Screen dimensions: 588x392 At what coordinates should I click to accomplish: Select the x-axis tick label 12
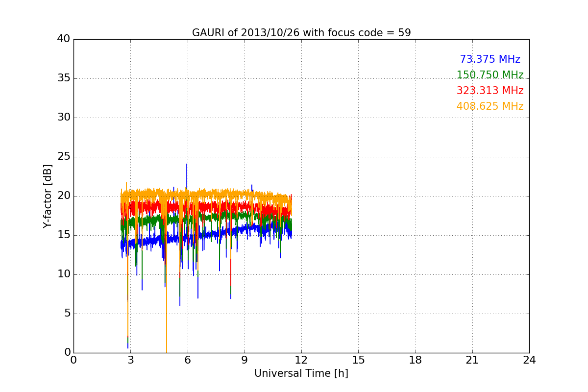coord(301,360)
